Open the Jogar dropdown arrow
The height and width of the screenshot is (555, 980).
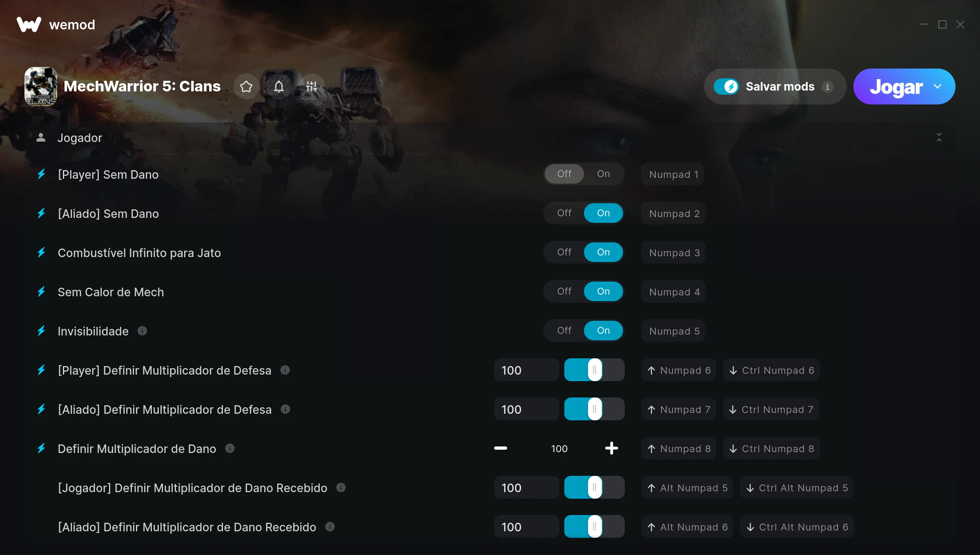click(938, 87)
